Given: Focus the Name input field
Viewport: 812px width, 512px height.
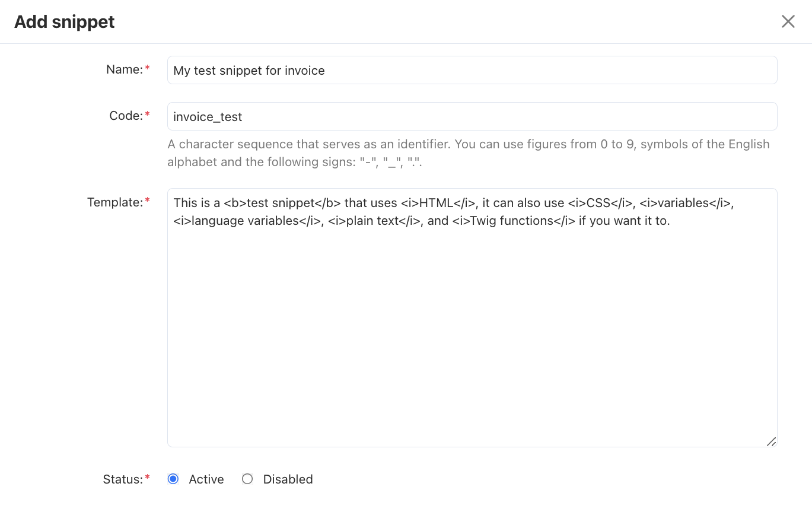Looking at the screenshot, I should pos(472,70).
